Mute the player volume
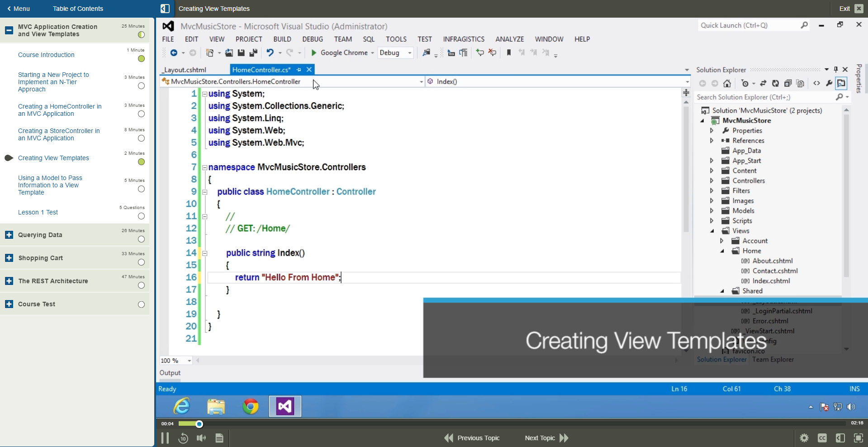Viewport: 868px width, 447px height. (x=201, y=438)
